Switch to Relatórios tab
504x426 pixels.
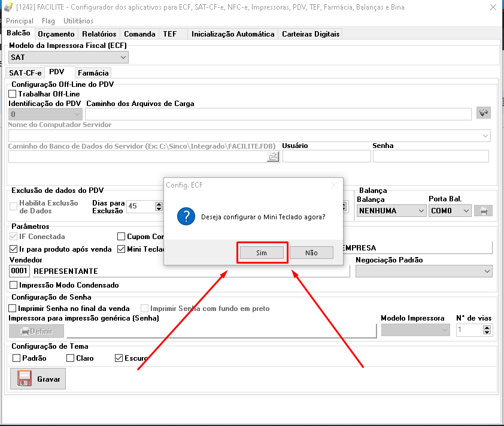[x=99, y=34]
